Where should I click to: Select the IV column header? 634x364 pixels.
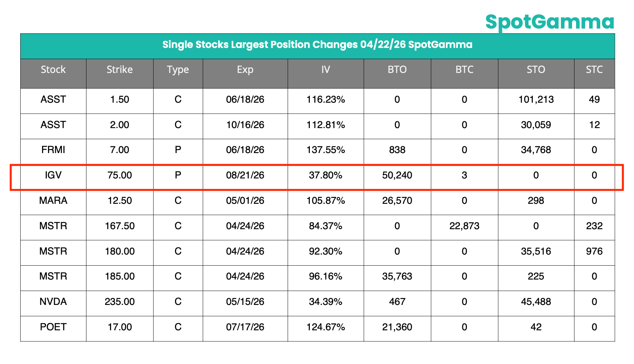coord(325,70)
